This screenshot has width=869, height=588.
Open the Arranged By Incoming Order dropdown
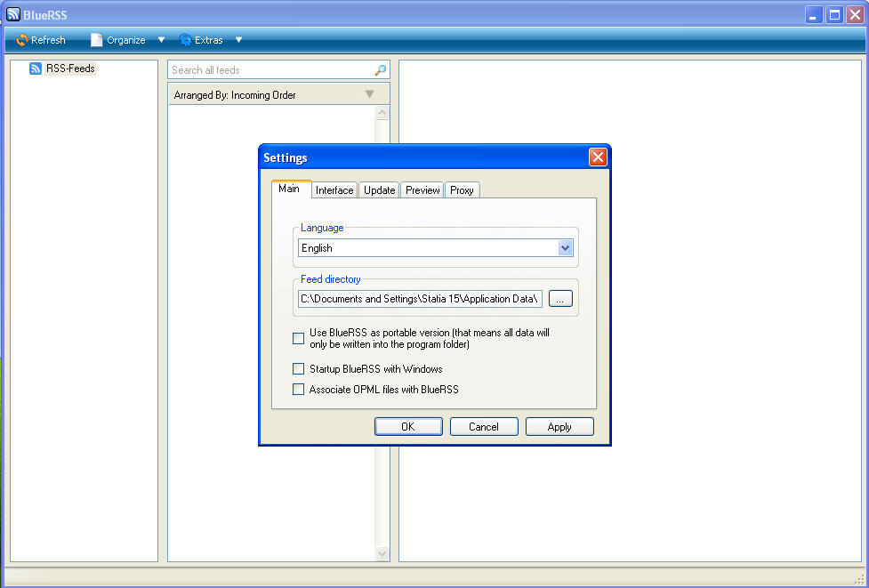(x=368, y=94)
